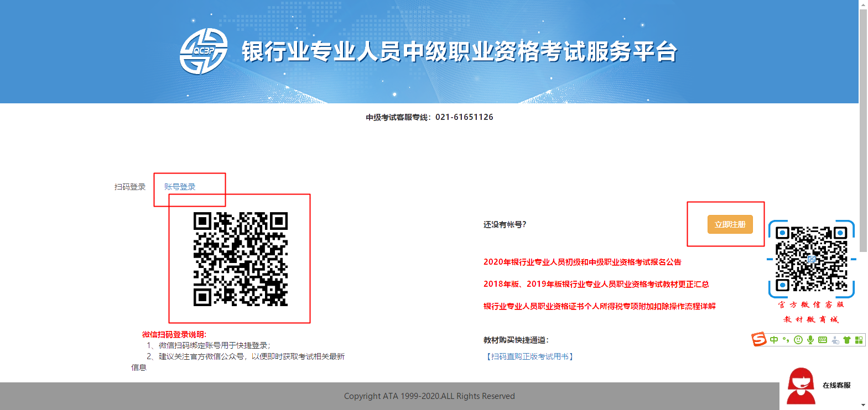This screenshot has height=410, width=868.
Task: Click the 官方微信客服 caption
Action: click(x=811, y=304)
